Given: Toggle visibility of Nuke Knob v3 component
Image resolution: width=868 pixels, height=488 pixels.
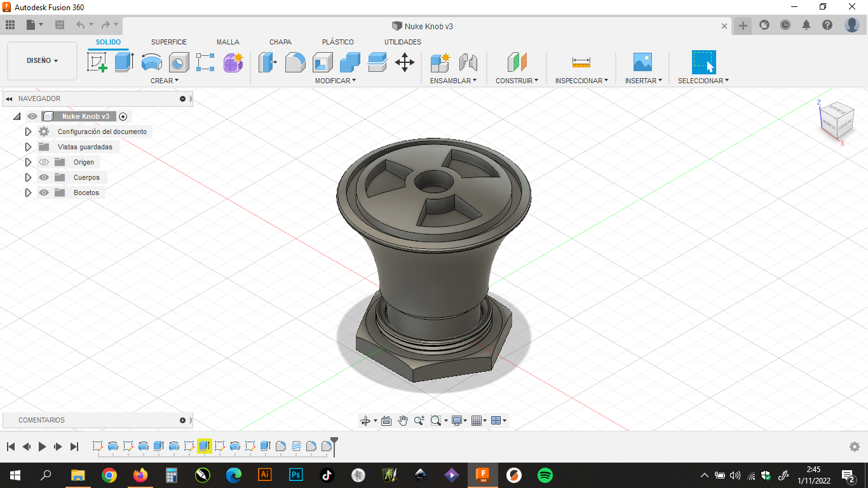Looking at the screenshot, I should coord(32,116).
